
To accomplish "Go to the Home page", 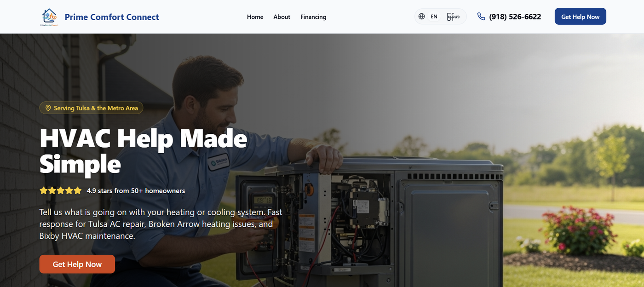I will pos(255,17).
